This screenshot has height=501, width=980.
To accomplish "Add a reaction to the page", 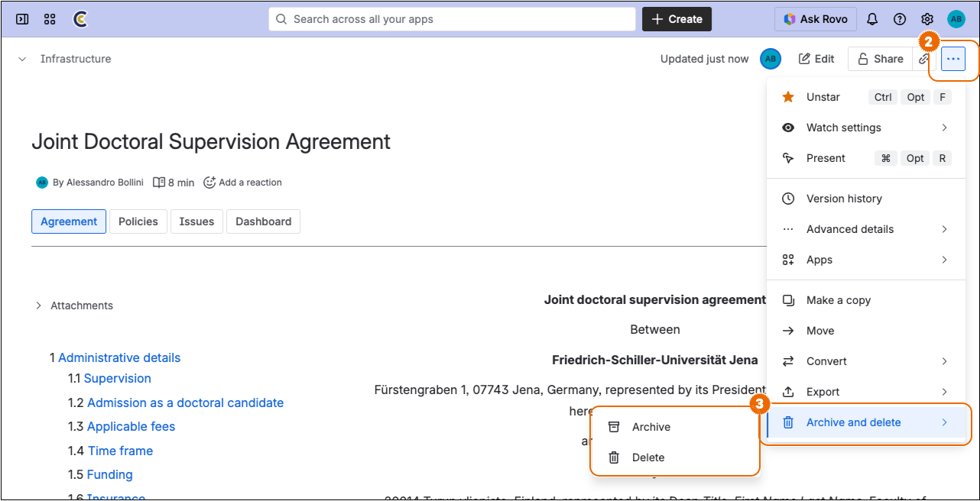I will tap(242, 182).
